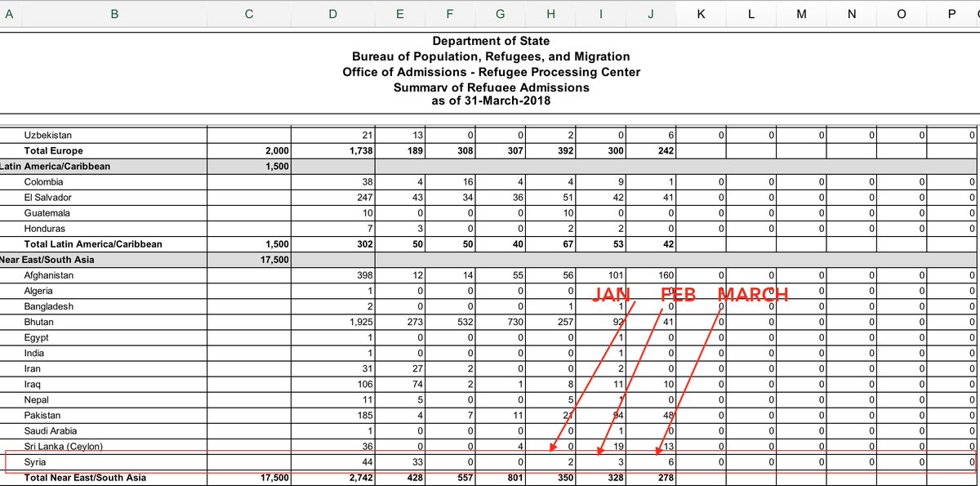Select column F header

[450, 13]
